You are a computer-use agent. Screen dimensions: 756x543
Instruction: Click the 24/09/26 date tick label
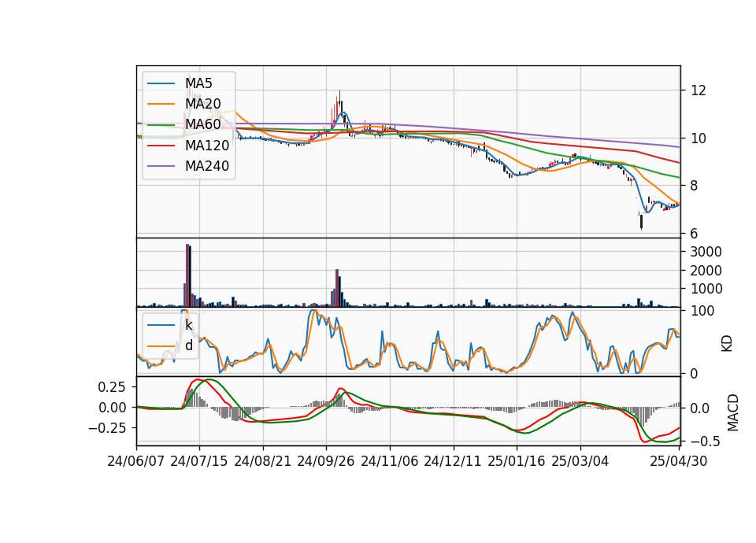tap(326, 461)
